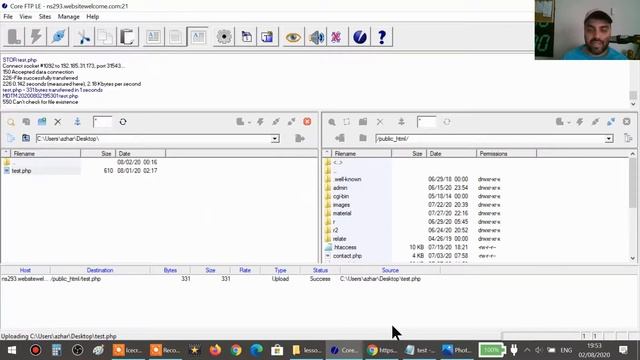Select the relate remote folder

[x=340, y=239]
